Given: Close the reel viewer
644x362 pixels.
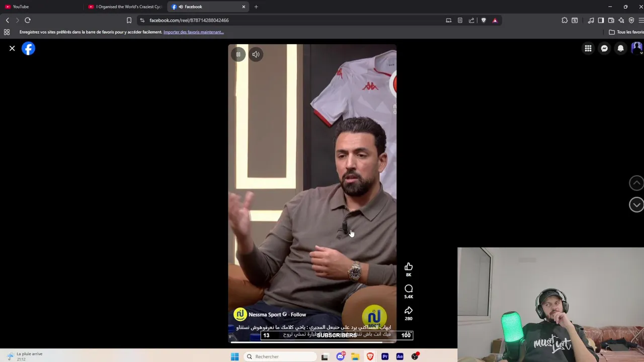Looking at the screenshot, I should [x=12, y=49].
